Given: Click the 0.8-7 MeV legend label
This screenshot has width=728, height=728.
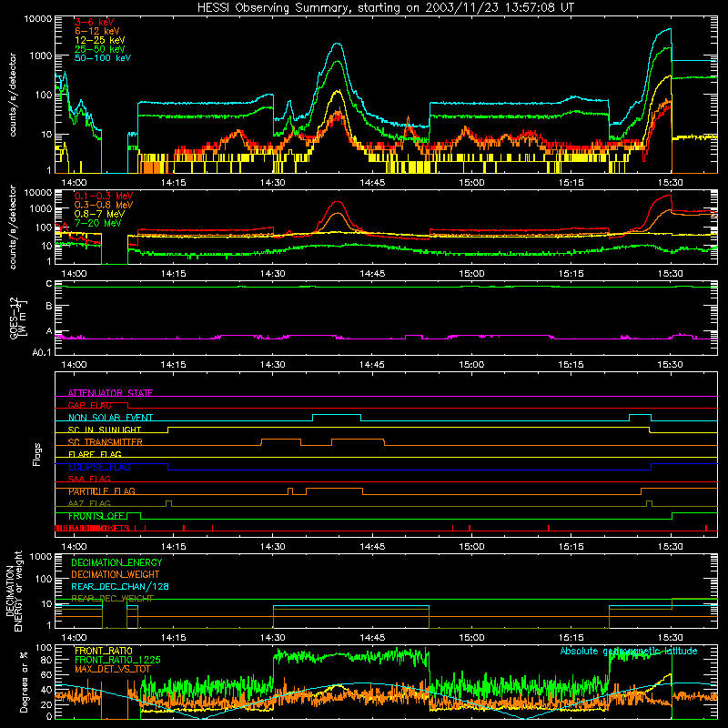Looking at the screenshot, I should tap(99, 214).
